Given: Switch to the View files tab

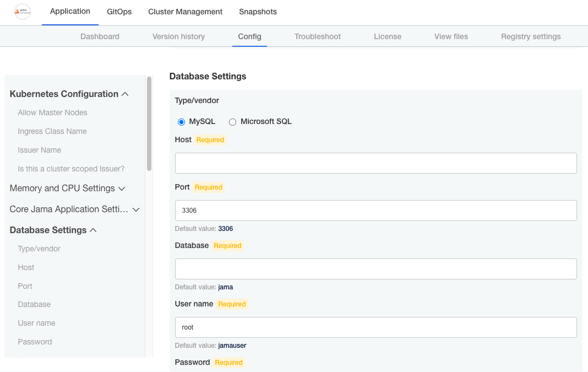Looking at the screenshot, I should point(451,36).
